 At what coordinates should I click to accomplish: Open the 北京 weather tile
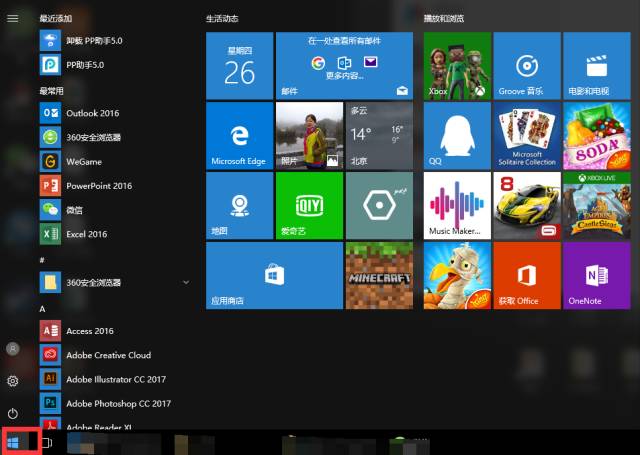coord(380,136)
